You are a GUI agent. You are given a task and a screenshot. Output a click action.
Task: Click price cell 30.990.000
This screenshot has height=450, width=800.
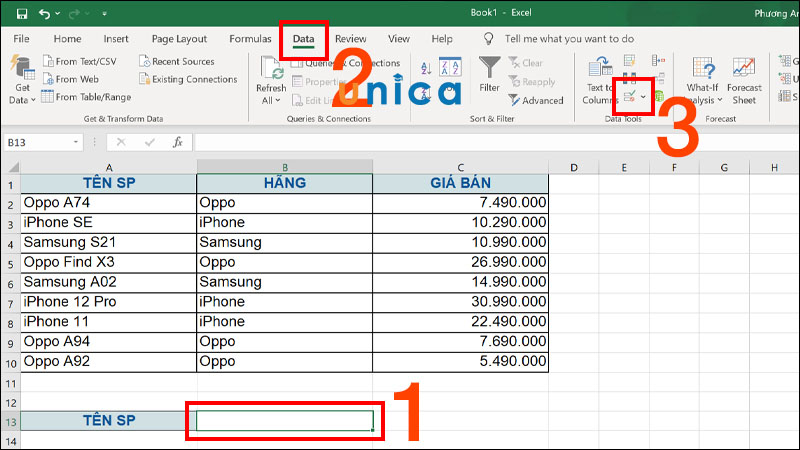[460, 302]
